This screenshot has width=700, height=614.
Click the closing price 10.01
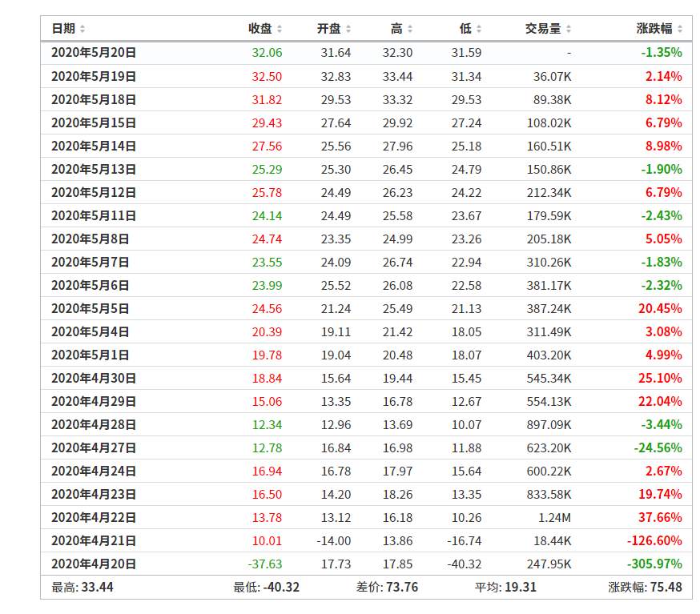click(267, 541)
